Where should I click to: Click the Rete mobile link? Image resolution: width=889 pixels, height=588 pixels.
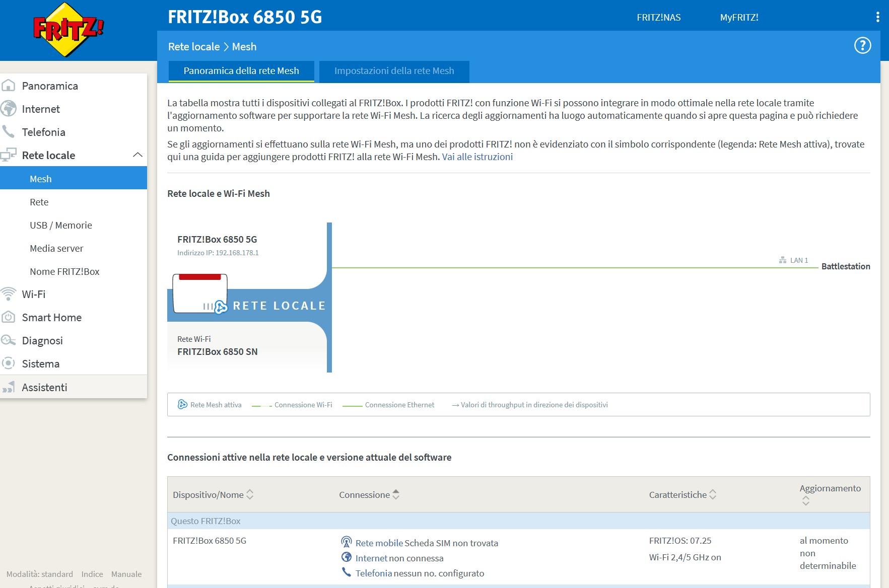pyautogui.click(x=379, y=543)
